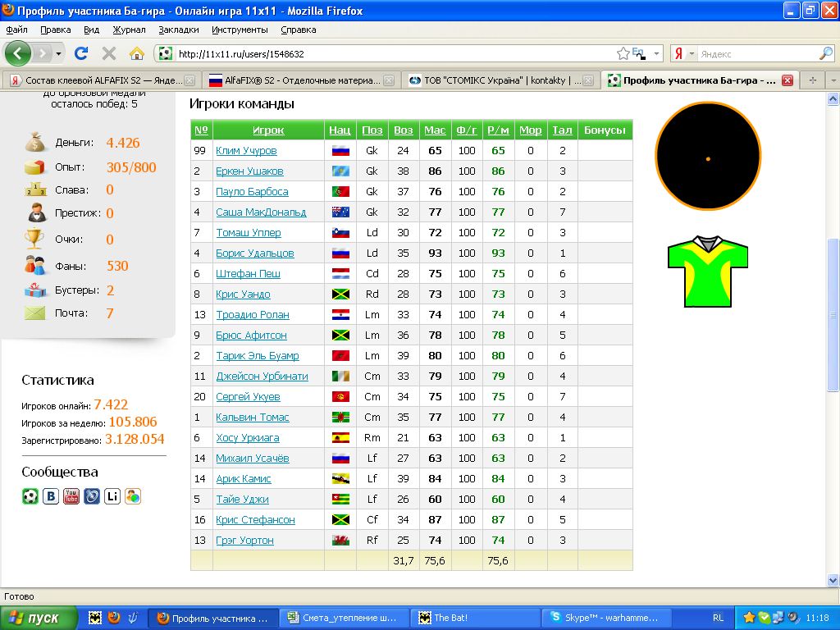Open the LiveInternet 'Li' community icon
The width and height of the screenshot is (840, 630).
coord(112,496)
